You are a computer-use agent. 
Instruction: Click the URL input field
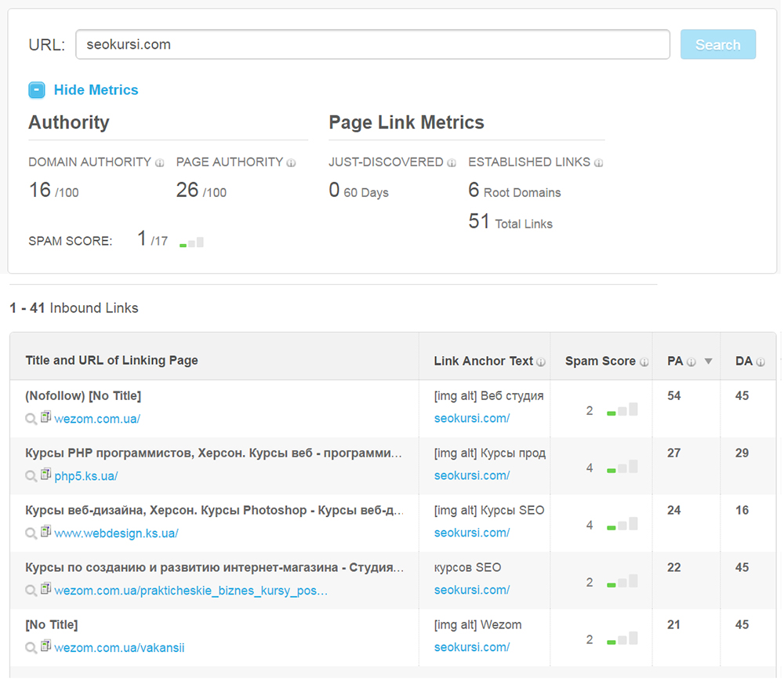pos(372,45)
